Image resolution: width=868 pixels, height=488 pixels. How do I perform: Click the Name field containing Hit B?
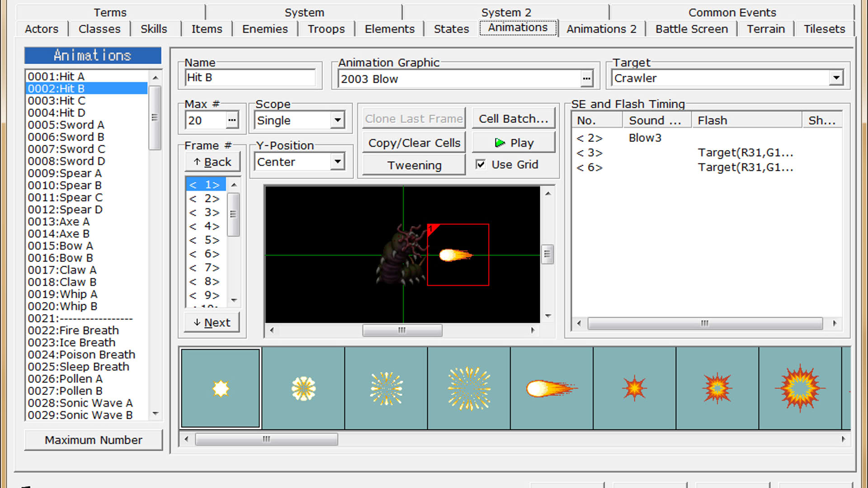click(x=250, y=78)
